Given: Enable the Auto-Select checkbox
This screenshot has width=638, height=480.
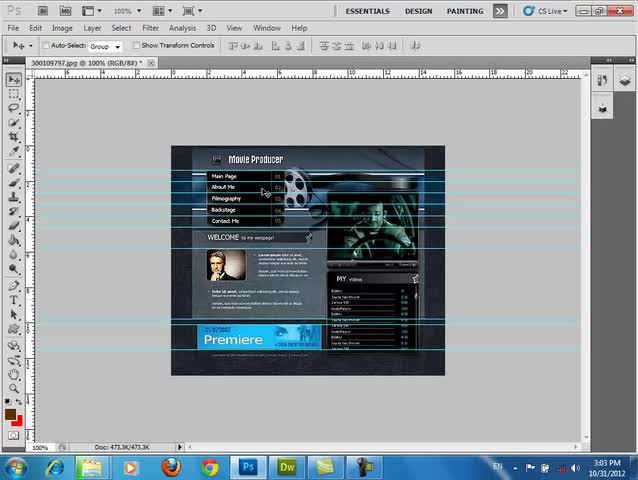Looking at the screenshot, I should click(46, 46).
